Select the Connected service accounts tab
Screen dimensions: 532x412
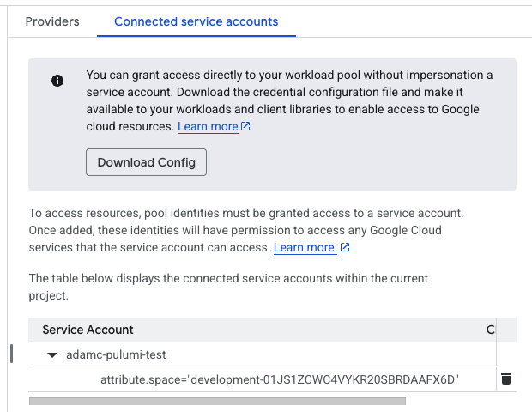[196, 21]
